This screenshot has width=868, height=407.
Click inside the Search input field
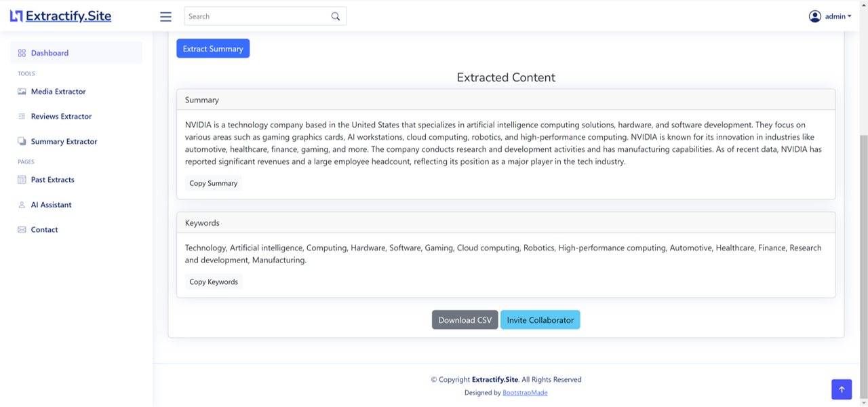click(x=258, y=16)
